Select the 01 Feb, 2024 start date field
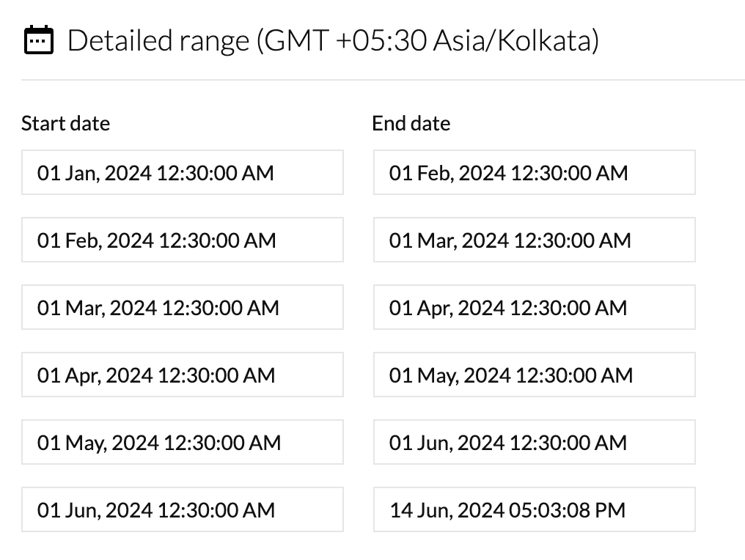Viewport: 745px width, 560px height. [182, 240]
